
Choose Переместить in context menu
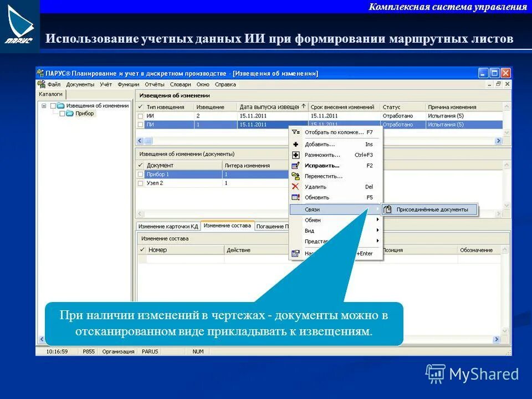(x=336, y=176)
